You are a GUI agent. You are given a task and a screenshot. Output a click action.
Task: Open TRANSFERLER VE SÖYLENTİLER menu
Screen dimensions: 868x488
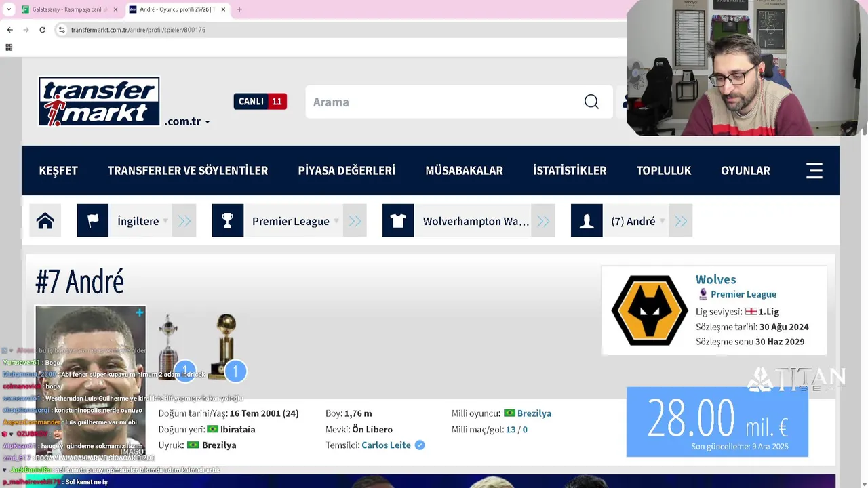coord(188,171)
